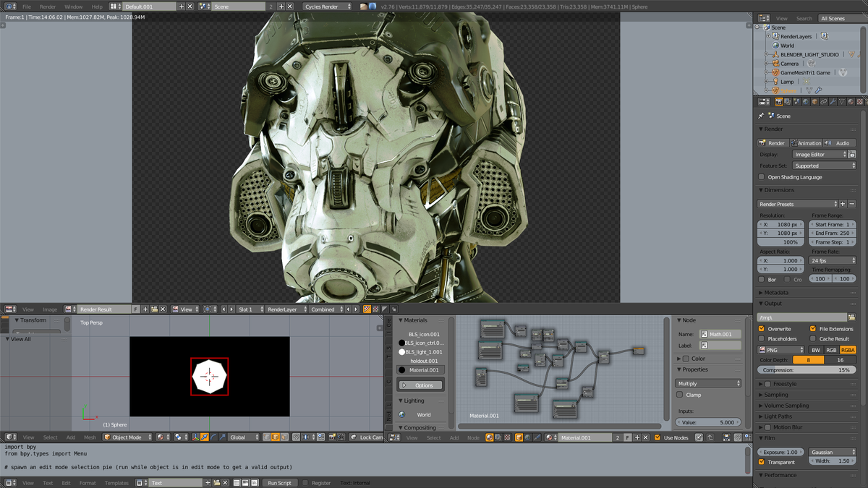Open the top Render menu
The width and height of the screenshot is (868, 488).
coord(48,7)
